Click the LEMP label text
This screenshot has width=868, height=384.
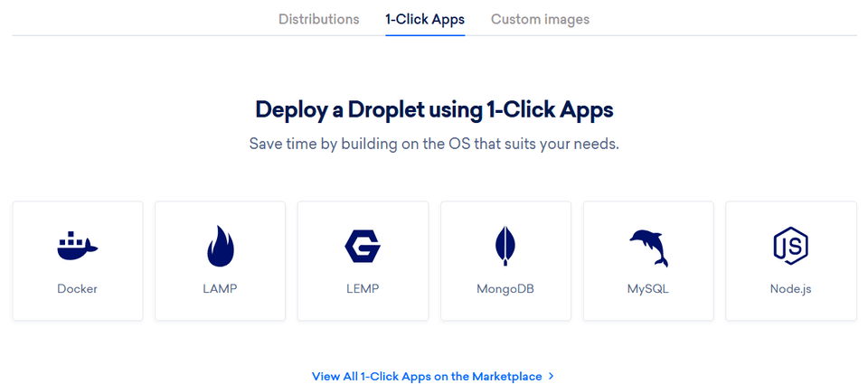coord(363,289)
